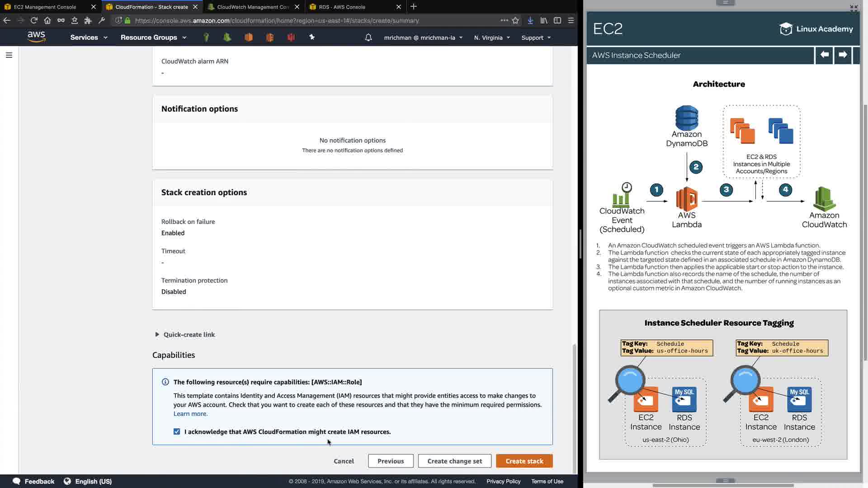Open the Services dropdown menu
Screen dimensions: 868x488
89,38
